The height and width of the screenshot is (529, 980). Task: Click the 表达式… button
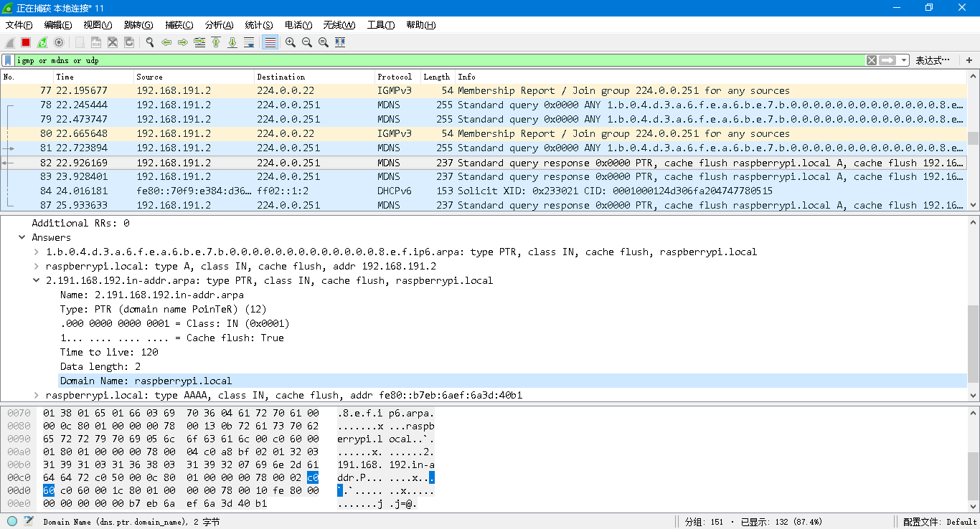[x=933, y=60]
